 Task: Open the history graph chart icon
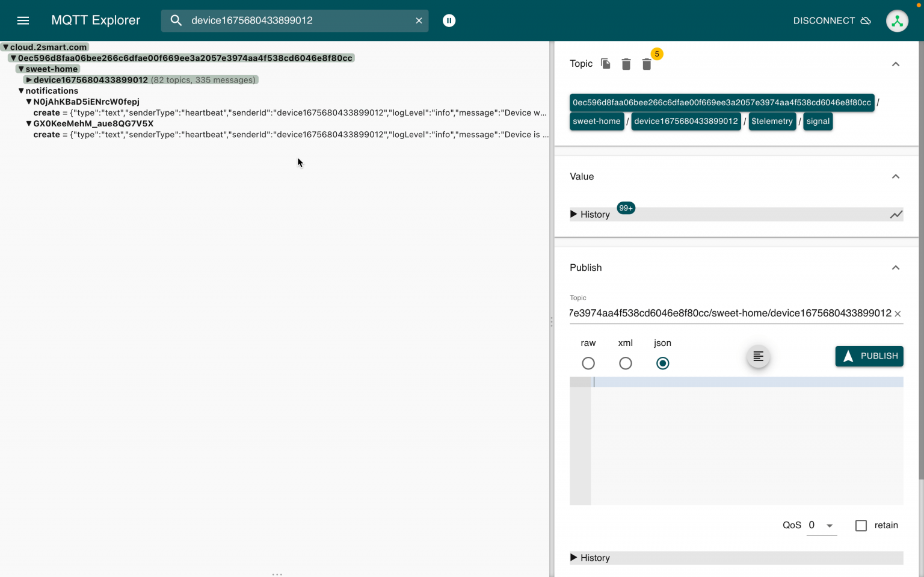[x=896, y=214]
